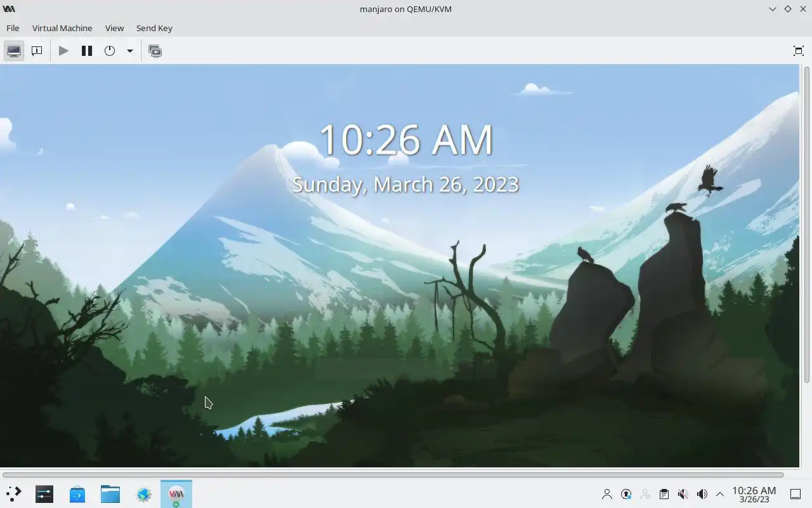The height and width of the screenshot is (508, 812).
Task: Show the graphical console view
Action: (14, 51)
